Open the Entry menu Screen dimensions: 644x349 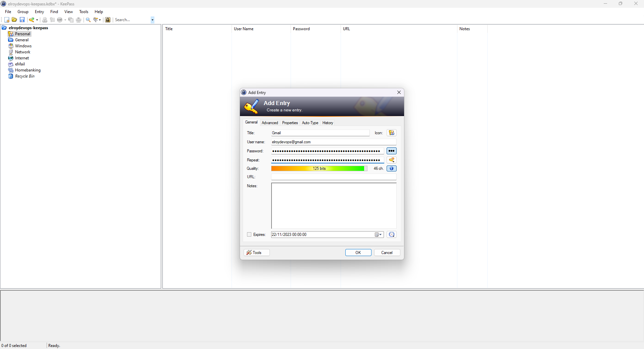[x=39, y=12]
